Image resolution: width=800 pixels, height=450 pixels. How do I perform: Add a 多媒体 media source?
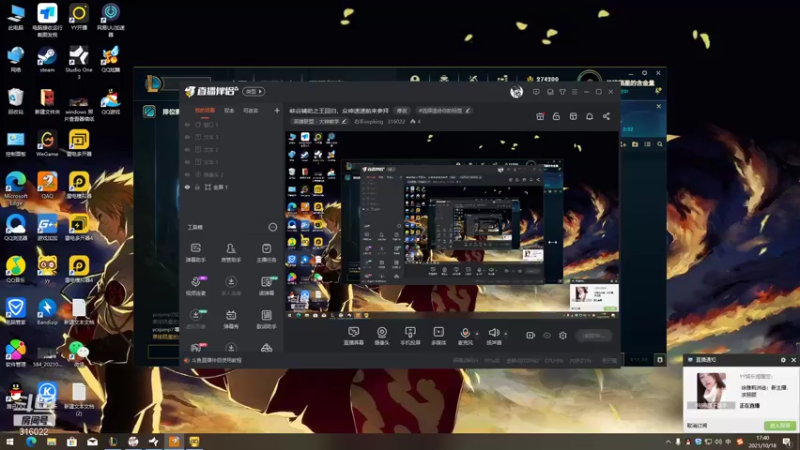click(439, 336)
